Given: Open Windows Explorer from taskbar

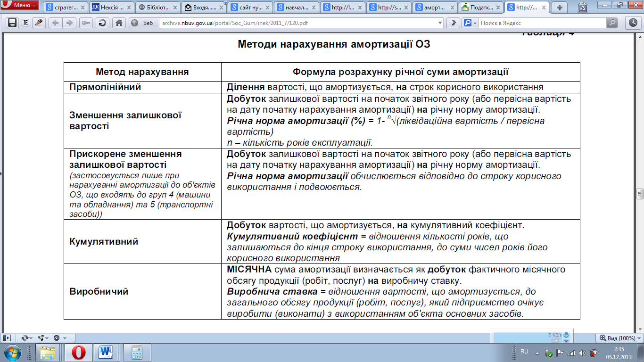Looking at the screenshot, I should pos(49,352).
